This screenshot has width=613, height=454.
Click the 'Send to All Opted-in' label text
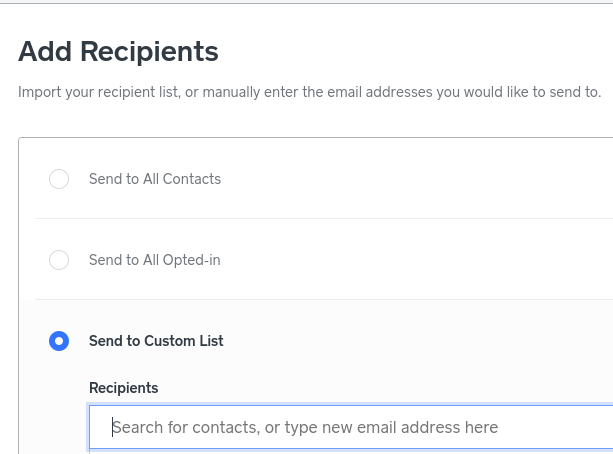[x=155, y=260]
